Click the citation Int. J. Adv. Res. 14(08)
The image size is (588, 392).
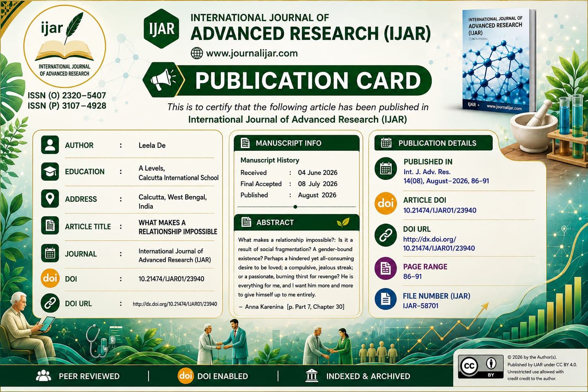tap(446, 176)
